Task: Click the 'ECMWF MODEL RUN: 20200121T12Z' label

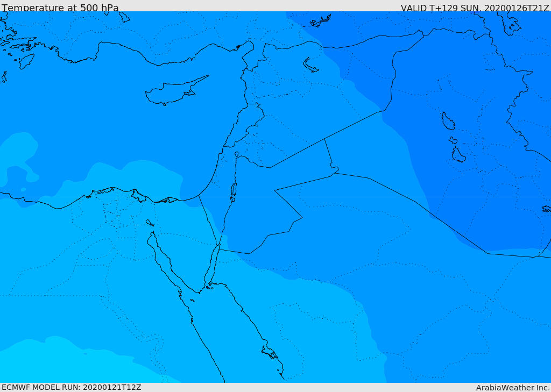Action: 72,387
